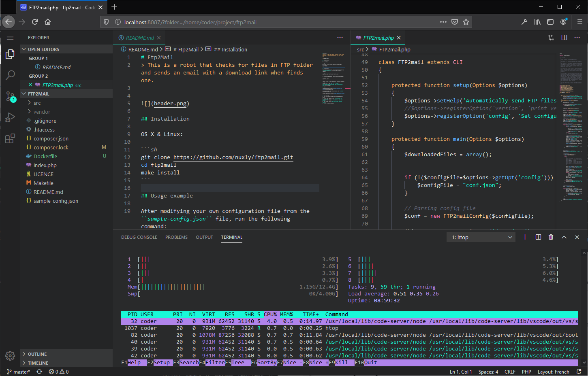Close the terminal panel
This screenshot has height=376, width=588.
(x=577, y=237)
